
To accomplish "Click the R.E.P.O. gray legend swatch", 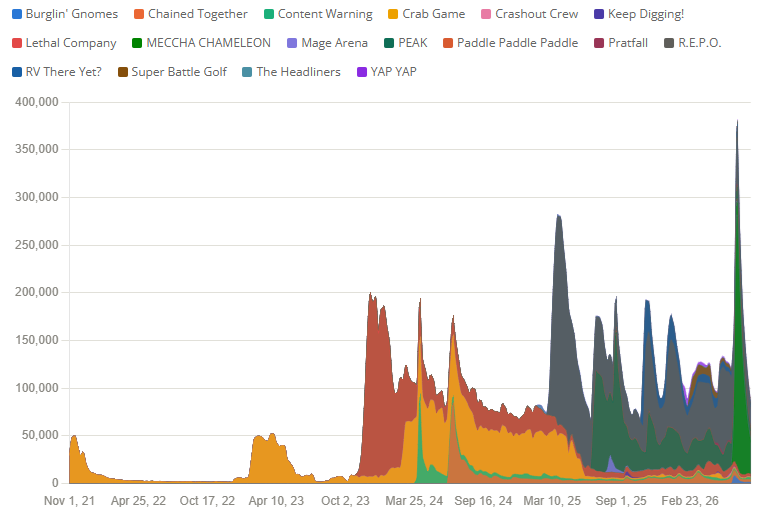I will 669,43.
